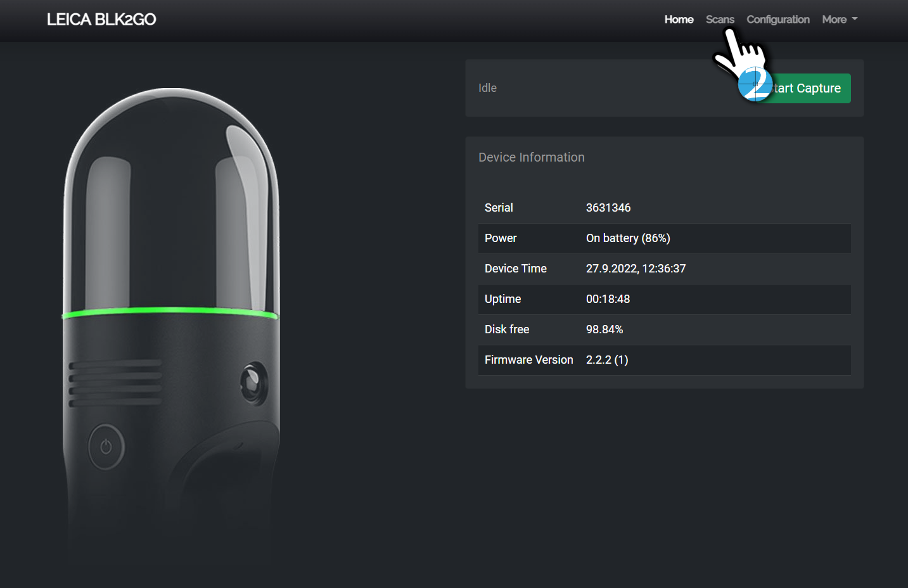
Task: Select the serial number 3631346
Action: tap(608, 208)
